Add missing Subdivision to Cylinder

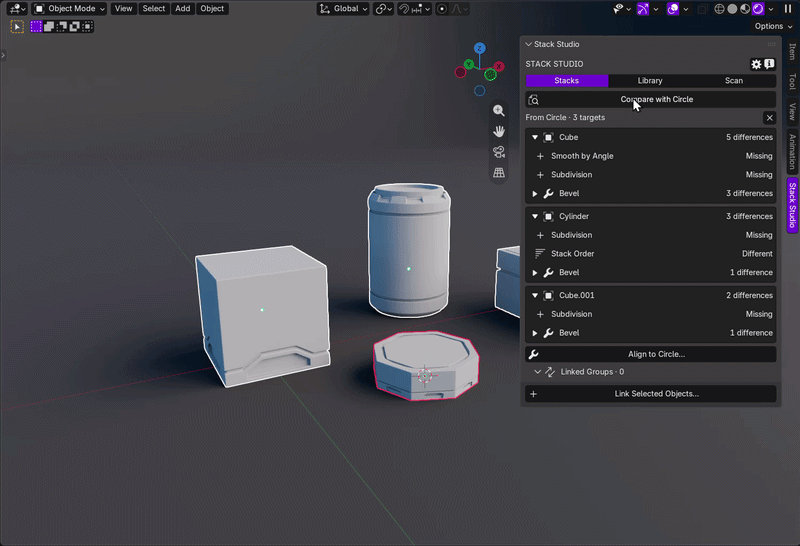click(x=540, y=235)
